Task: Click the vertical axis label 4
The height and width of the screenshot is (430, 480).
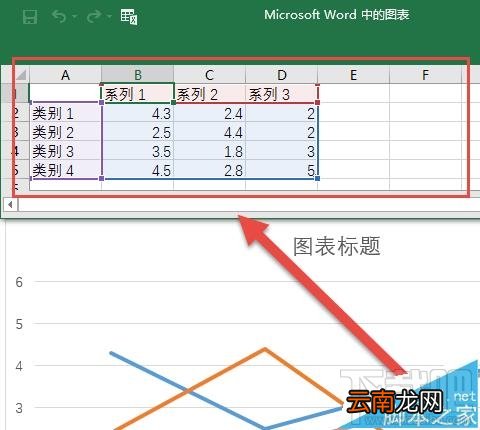Action: [19, 366]
